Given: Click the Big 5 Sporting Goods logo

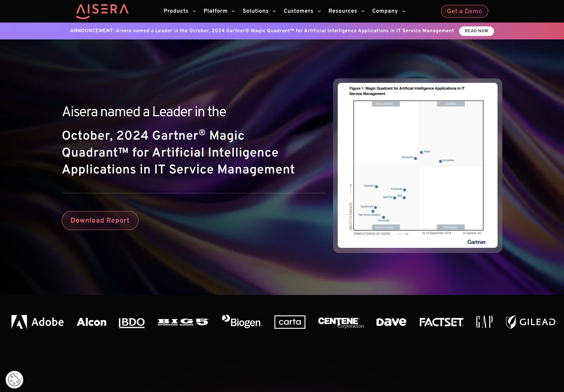Looking at the screenshot, I should pos(183,322).
